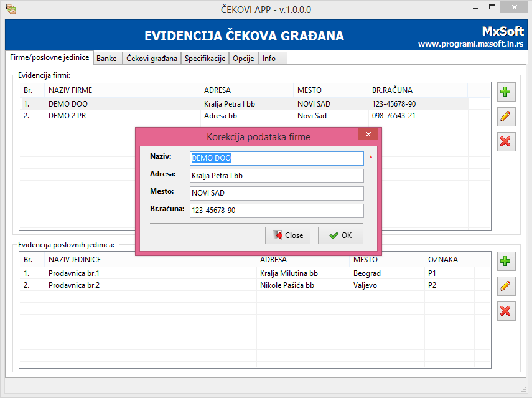Click the Close button in dialog
Screen dimensions: 532x398
pyautogui.click(x=287, y=235)
